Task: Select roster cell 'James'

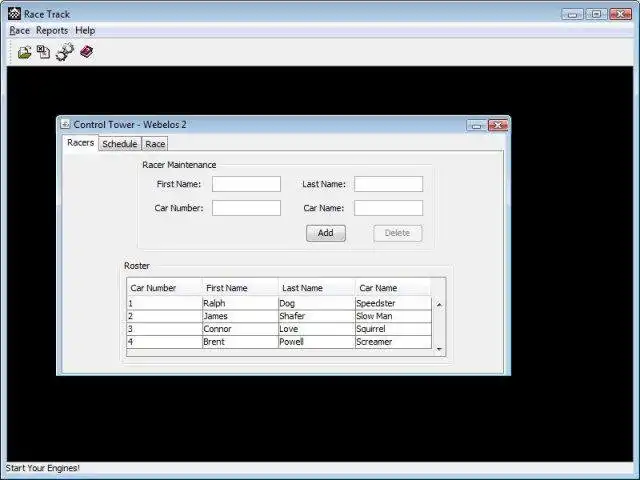Action: point(240,316)
